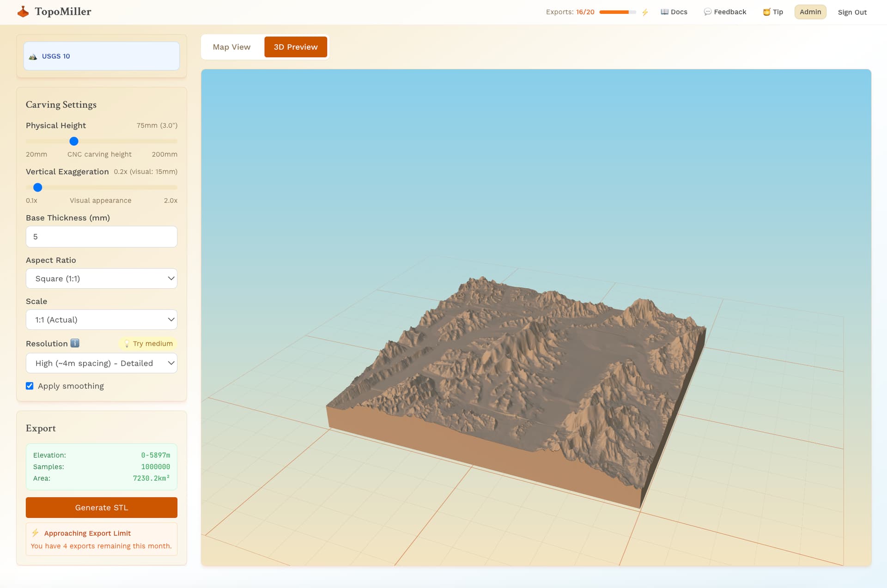Viewport: 887px width, 588px height.
Task: Switch to Map View tab
Action: tap(231, 47)
